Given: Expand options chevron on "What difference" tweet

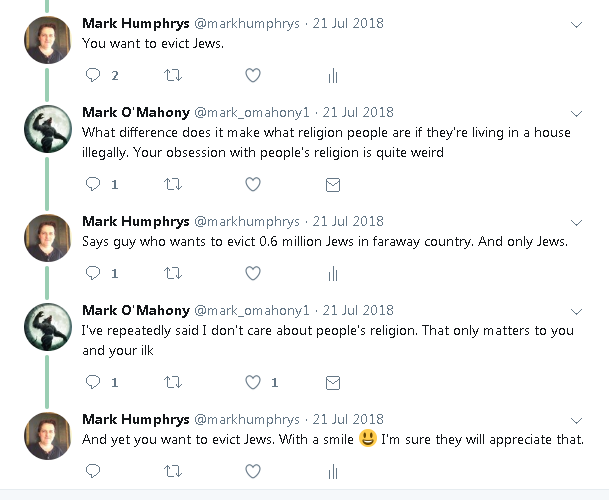Looking at the screenshot, I should [576, 113].
